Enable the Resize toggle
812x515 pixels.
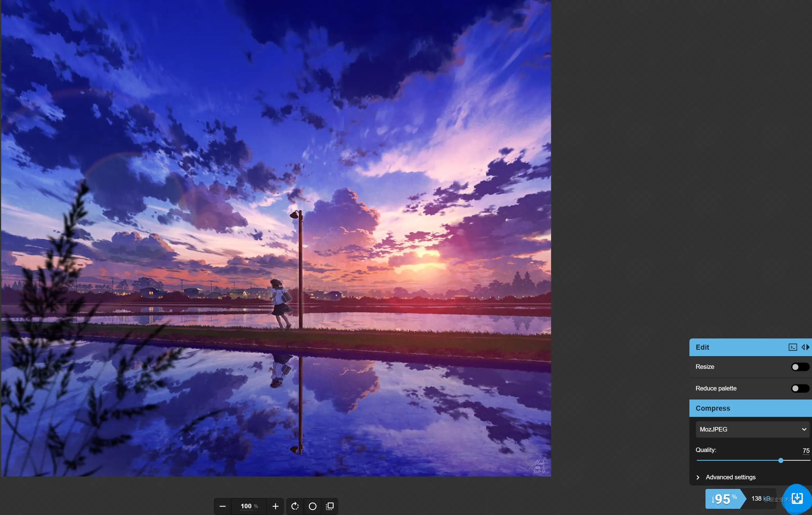click(x=800, y=367)
